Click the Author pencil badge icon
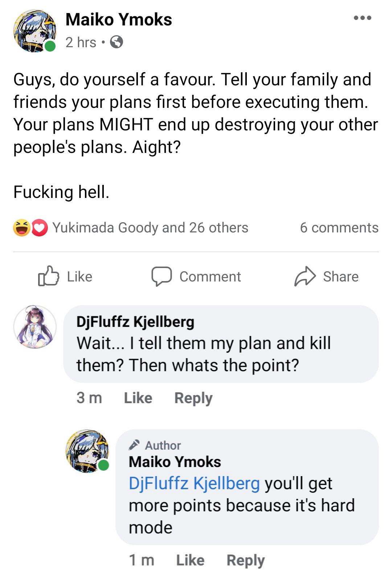The height and width of the screenshot is (576, 392). tap(134, 445)
